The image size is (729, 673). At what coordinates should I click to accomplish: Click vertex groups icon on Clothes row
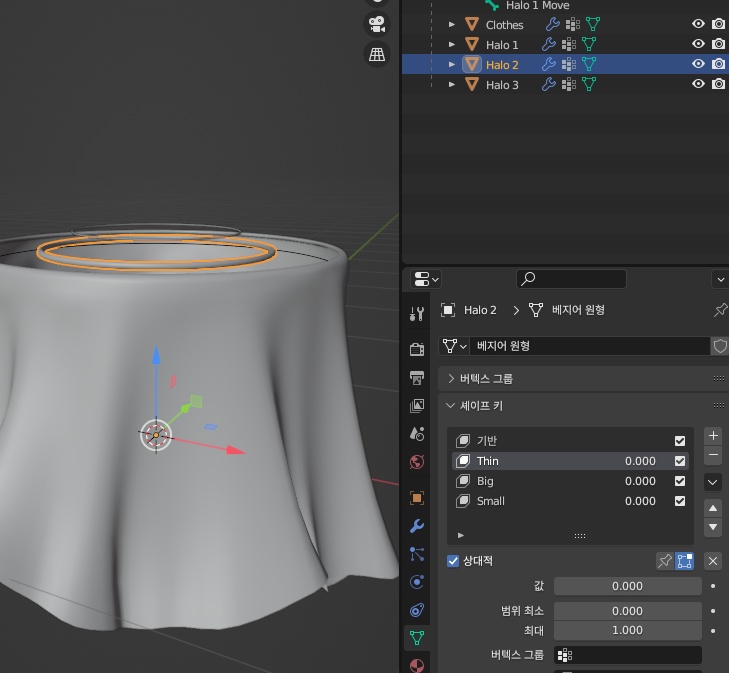click(x=573, y=24)
